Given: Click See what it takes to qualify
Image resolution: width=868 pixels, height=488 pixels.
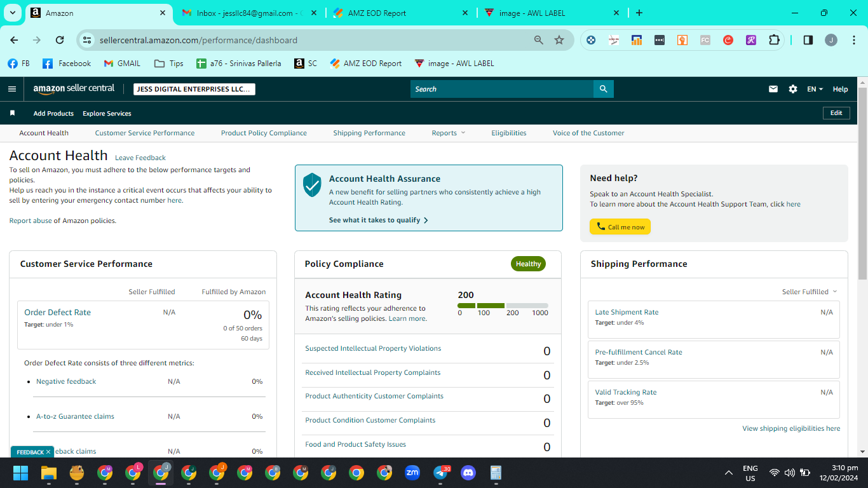Looking at the screenshot, I should pos(379,220).
